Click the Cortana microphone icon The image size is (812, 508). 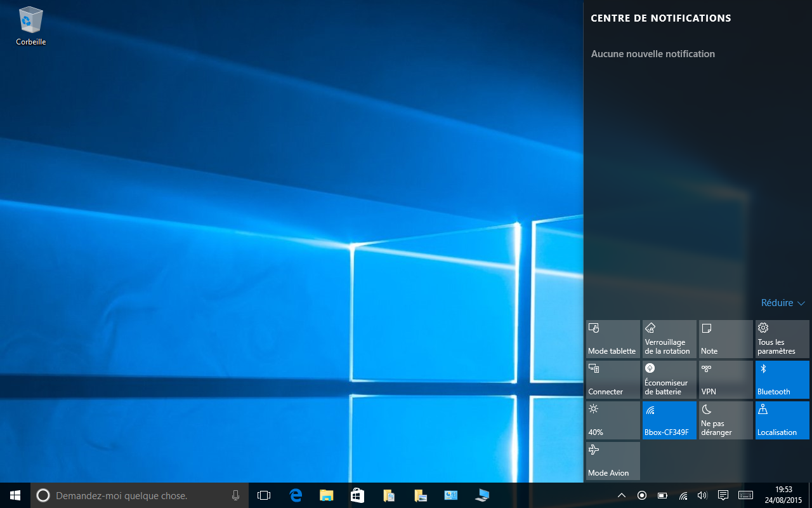click(x=235, y=495)
